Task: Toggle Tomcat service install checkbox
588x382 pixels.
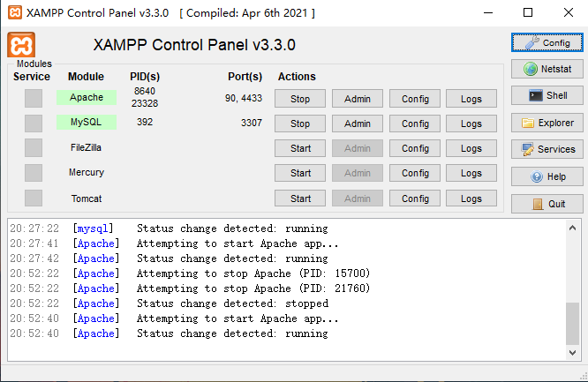Action: pyautogui.click(x=34, y=198)
